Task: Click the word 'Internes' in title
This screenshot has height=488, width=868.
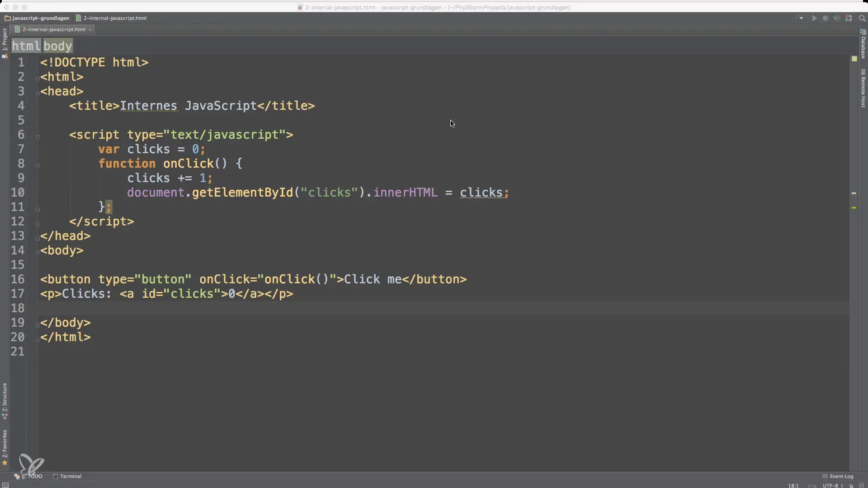Action: 148,106
